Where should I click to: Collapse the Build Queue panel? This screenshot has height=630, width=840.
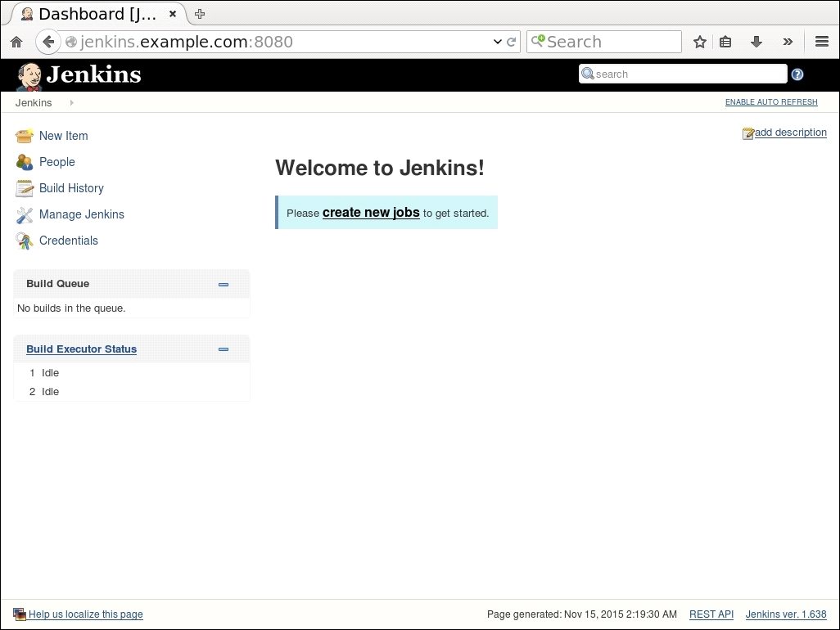tap(224, 285)
